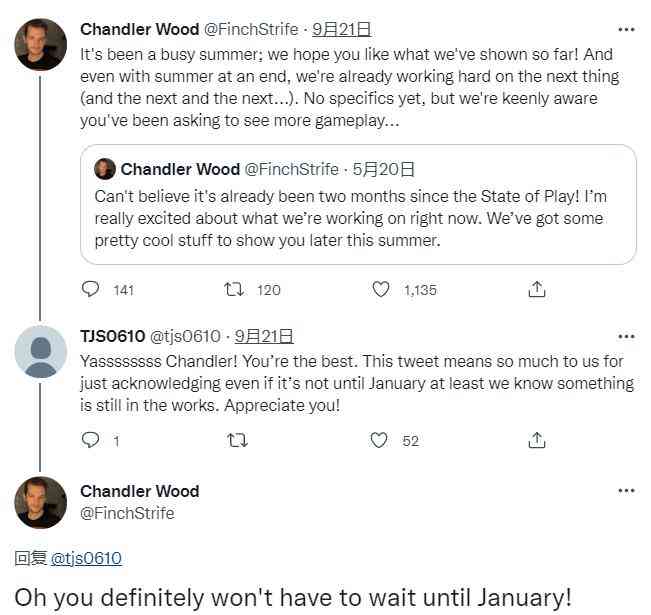This screenshot has height=615, width=651.
Task: Reply to TJS0610's tweet
Action: [x=91, y=440]
